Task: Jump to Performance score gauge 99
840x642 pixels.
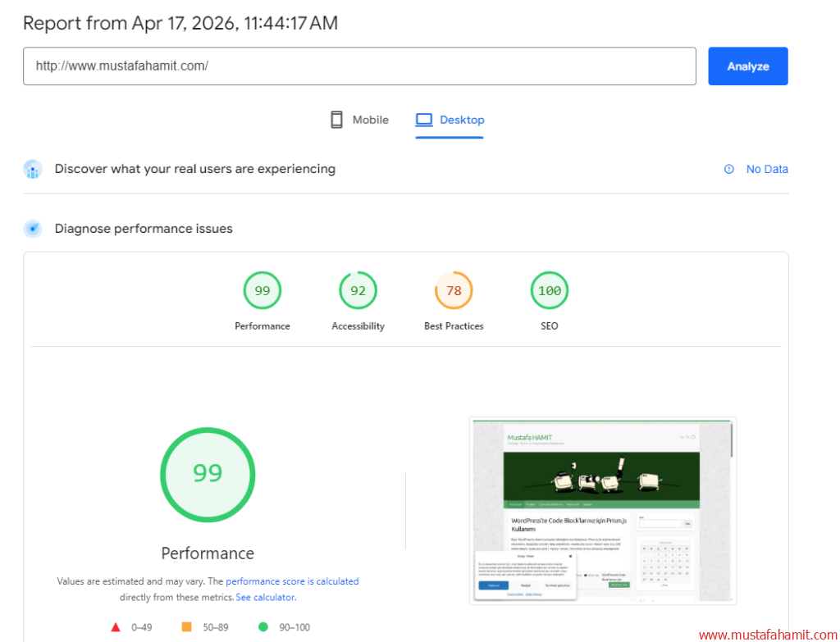Action: [262, 291]
